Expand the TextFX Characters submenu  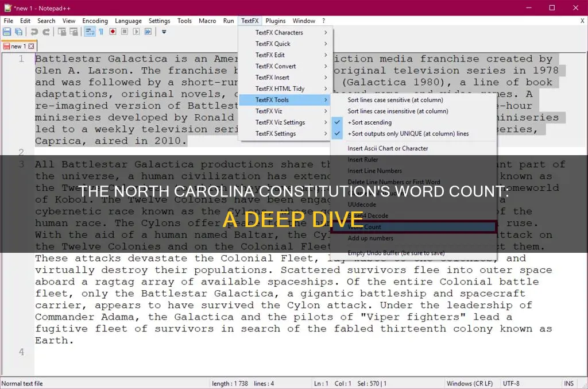click(x=280, y=33)
